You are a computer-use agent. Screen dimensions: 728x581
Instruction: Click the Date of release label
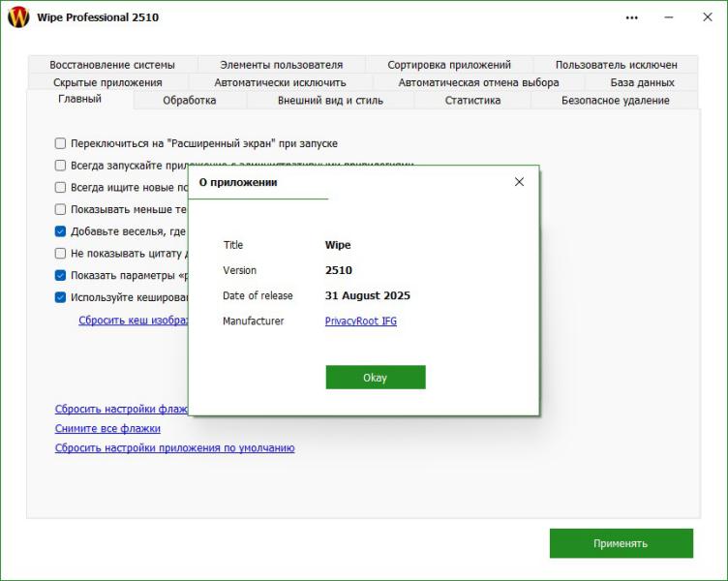(x=258, y=296)
